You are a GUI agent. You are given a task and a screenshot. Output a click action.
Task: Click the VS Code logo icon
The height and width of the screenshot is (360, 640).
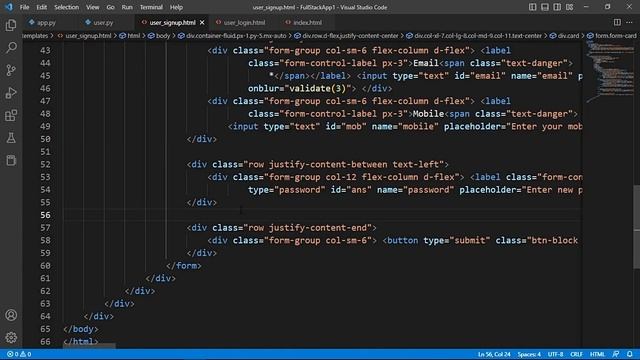coord(9,7)
